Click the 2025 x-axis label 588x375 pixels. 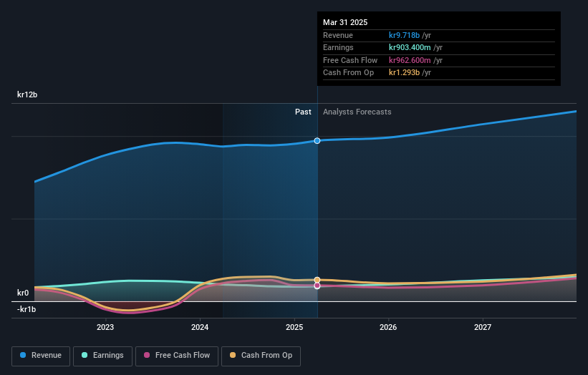(294, 327)
